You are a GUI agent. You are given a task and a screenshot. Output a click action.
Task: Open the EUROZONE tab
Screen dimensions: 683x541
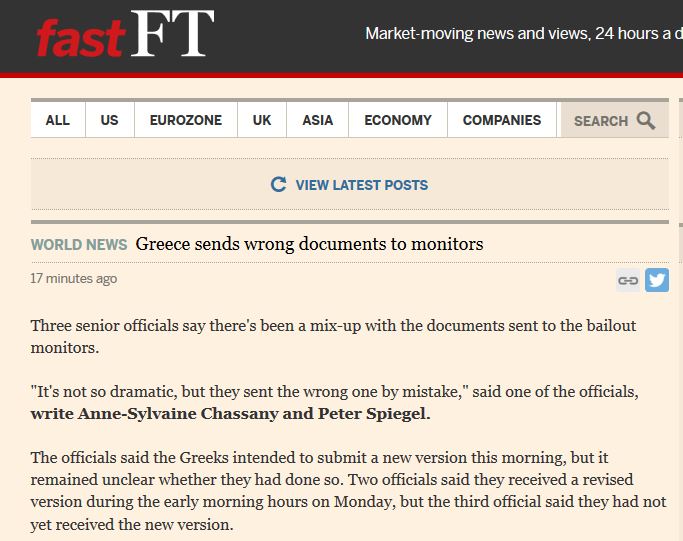coord(185,120)
